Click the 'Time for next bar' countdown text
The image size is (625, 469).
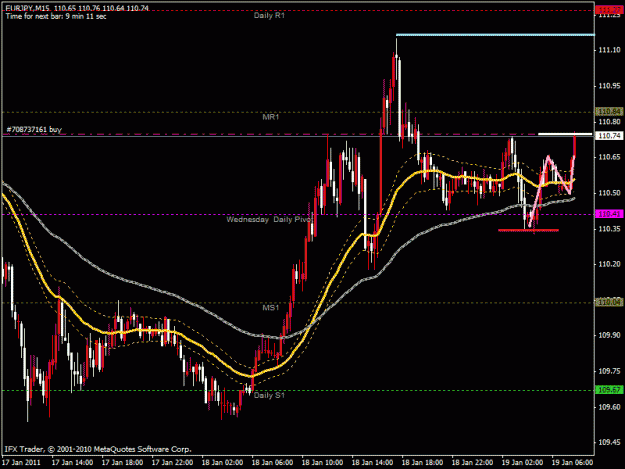(x=56, y=16)
